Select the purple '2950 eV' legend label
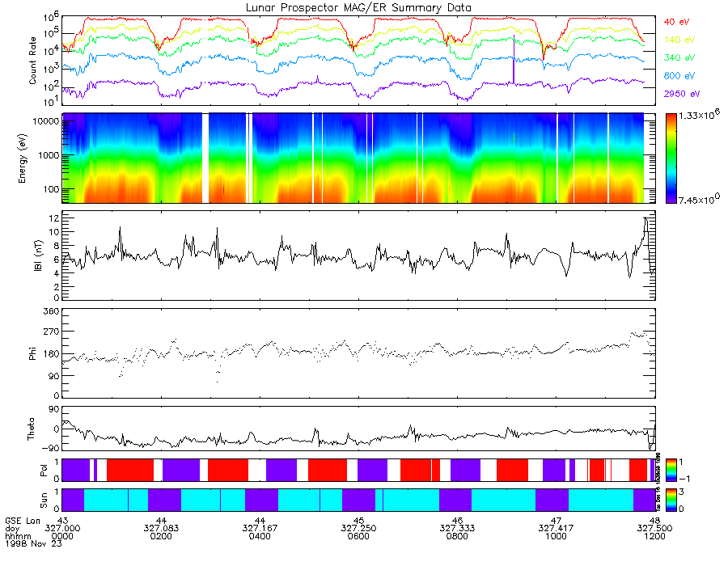728x566 pixels. tap(682, 94)
